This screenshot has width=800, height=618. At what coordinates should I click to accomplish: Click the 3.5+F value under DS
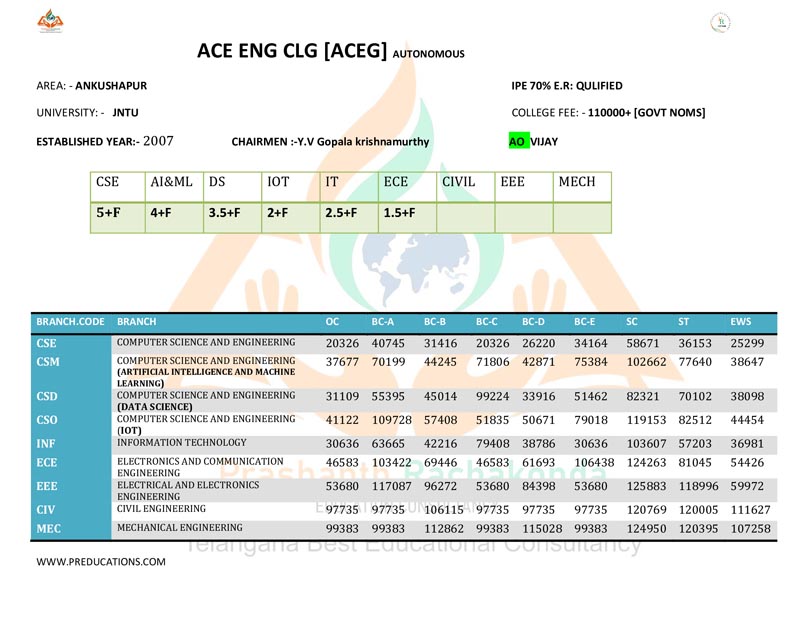224,212
